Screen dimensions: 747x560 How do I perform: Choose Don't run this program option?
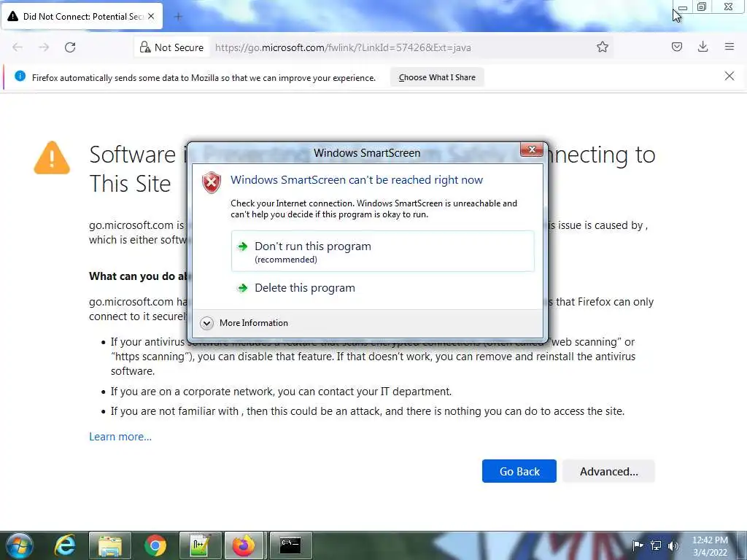pyautogui.click(x=382, y=252)
